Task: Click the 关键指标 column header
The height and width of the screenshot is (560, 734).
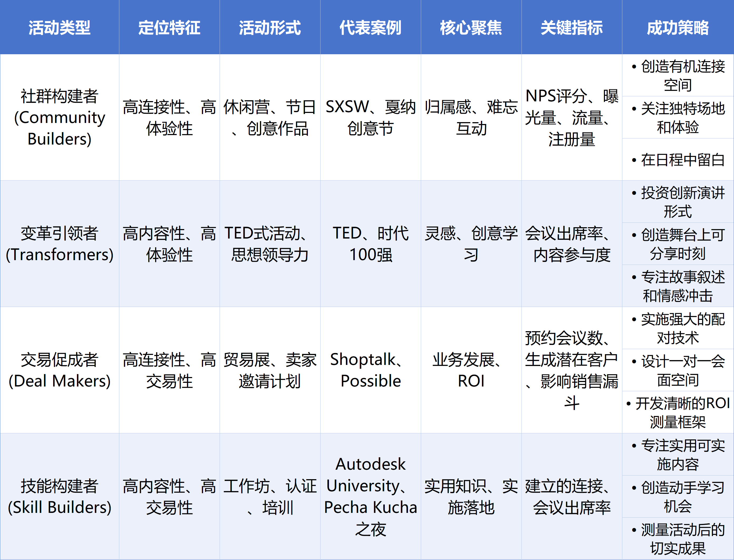Action: [x=572, y=27]
